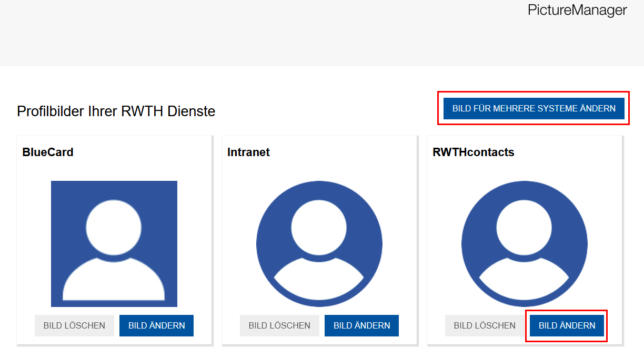This screenshot has height=348, width=644.
Task: Click 'BILD ÄNDERN' under Intranet
Action: coord(361,325)
